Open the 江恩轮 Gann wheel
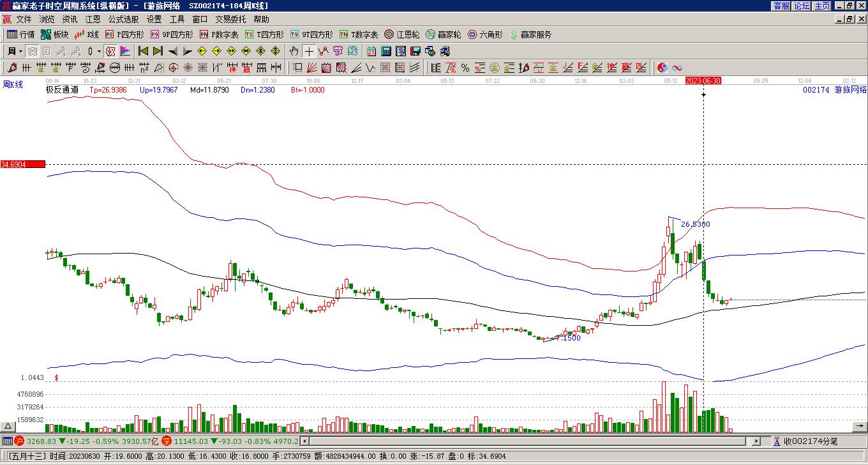Viewport: 868px width, 465px height. click(x=402, y=34)
